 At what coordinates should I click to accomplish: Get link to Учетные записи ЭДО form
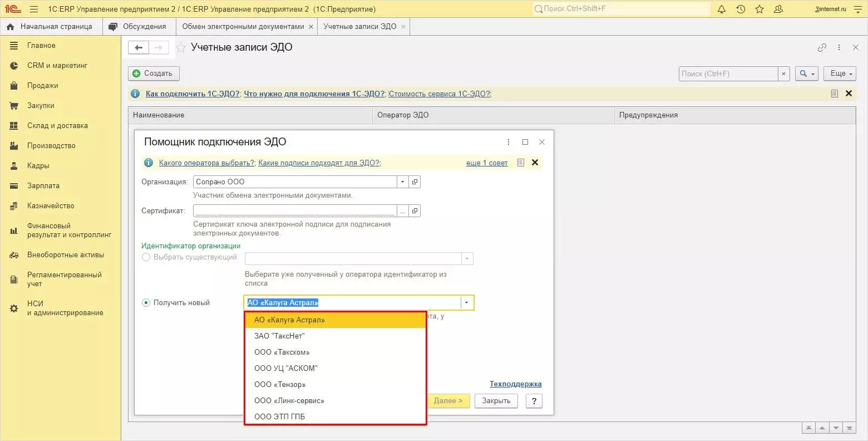822,48
